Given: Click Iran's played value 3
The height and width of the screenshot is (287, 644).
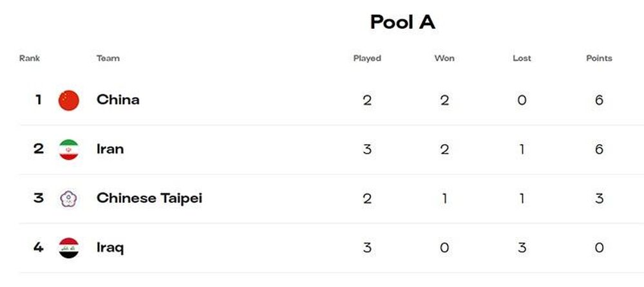Looking at the screenshot, I should [x=367, y=149].
